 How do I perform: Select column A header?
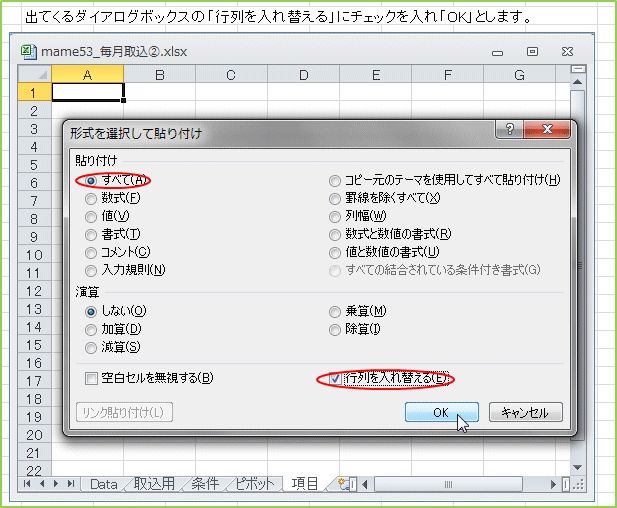(x=87, y=74)
